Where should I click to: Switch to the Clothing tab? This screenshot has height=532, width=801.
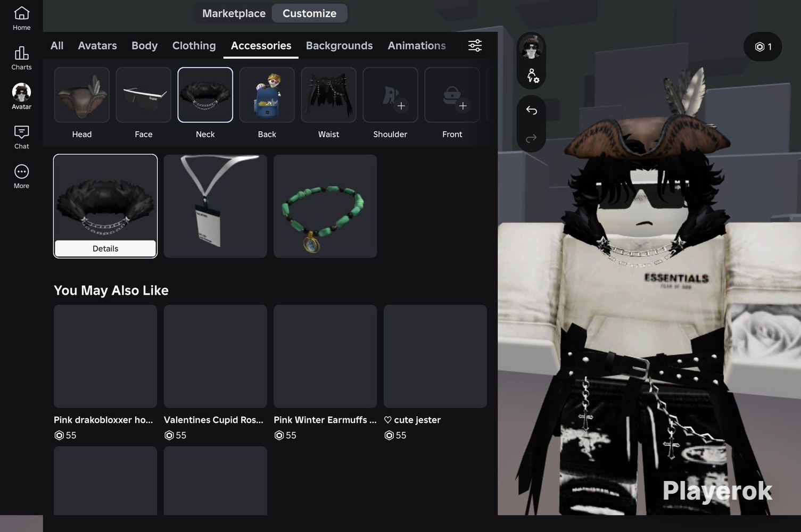point(194,46)
